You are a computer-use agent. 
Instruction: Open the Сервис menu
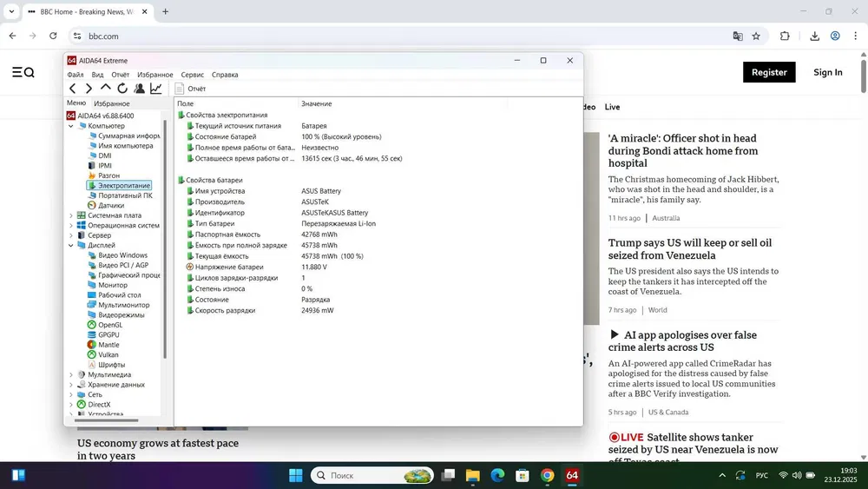[192, 75]
